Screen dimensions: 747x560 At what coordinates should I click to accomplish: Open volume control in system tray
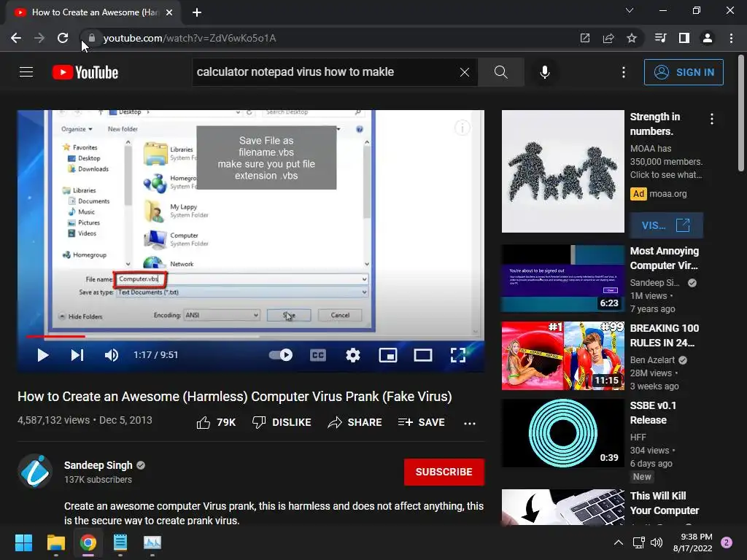point(657,542)
